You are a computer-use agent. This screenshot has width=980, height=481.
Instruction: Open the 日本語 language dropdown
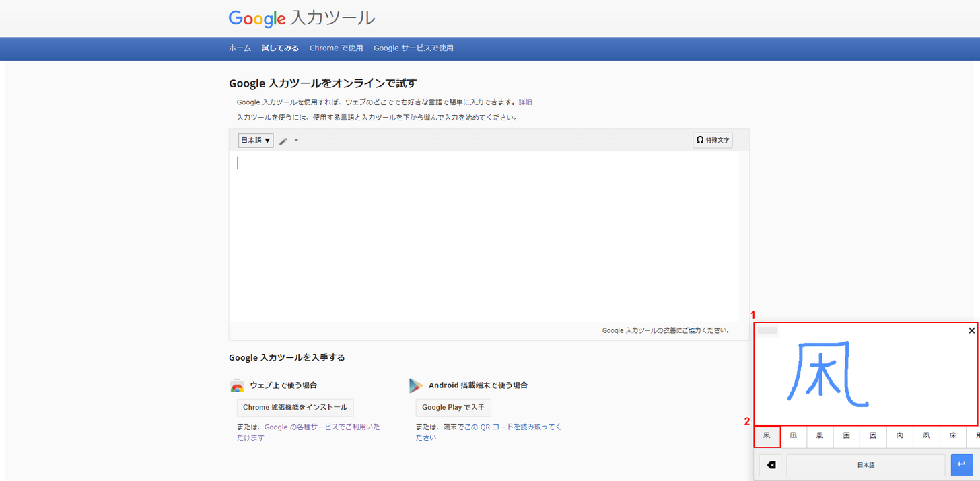(256, 141)
